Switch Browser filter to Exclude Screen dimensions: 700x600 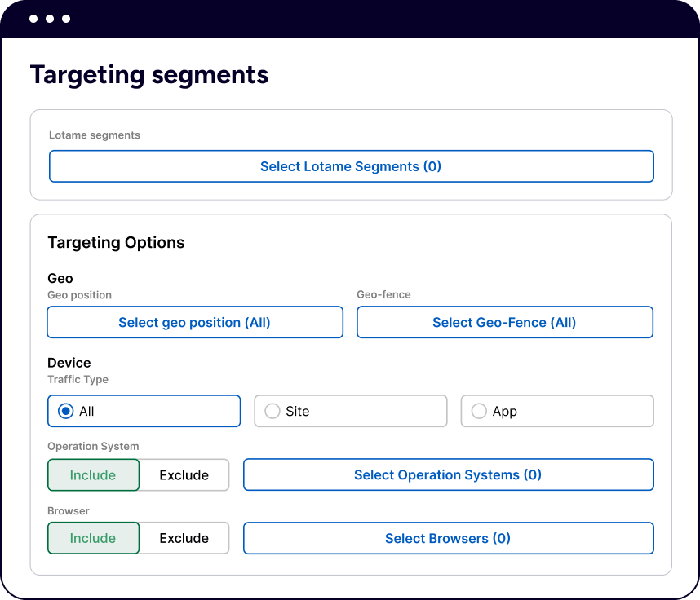(x=184, y=538)
